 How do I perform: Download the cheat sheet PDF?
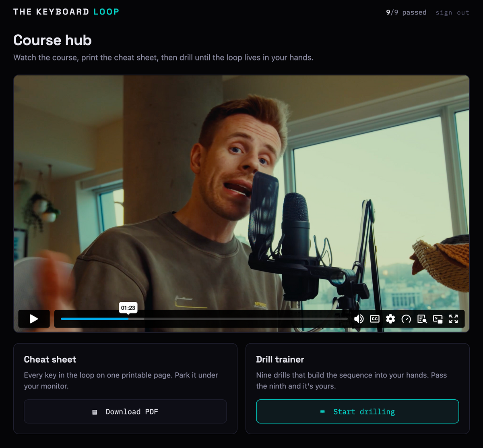125,411
